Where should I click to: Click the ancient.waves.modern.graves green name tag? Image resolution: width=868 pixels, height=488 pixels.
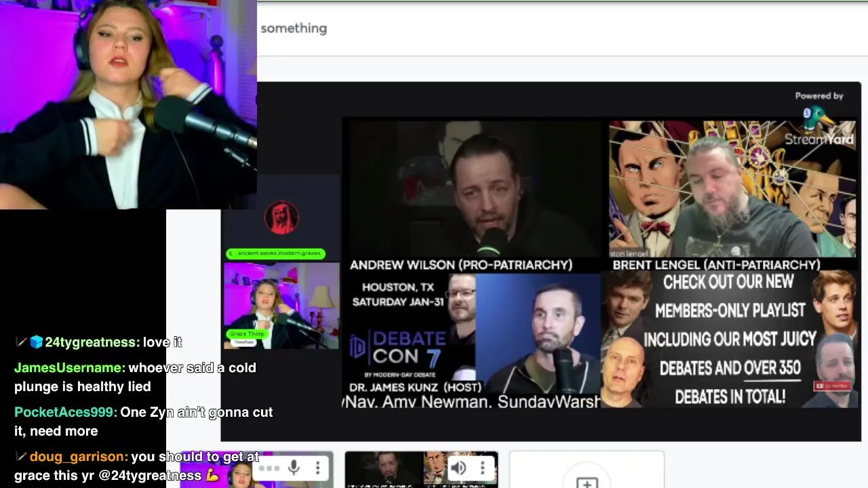pos(275,253)
